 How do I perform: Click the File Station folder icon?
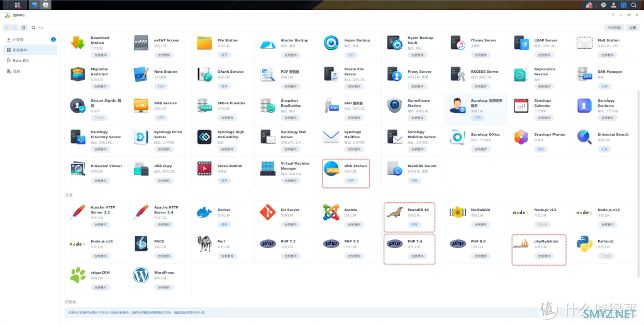tap(204, 43)
